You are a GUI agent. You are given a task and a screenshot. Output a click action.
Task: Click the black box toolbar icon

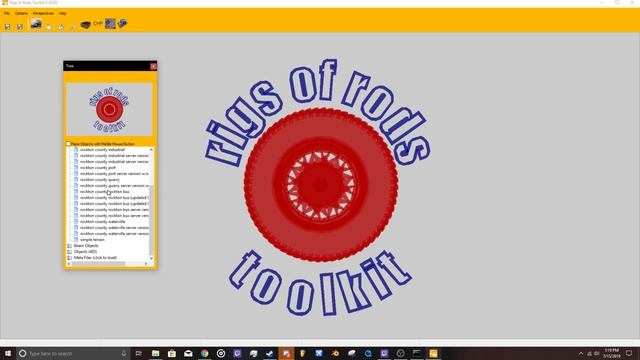tap(85, 25)
